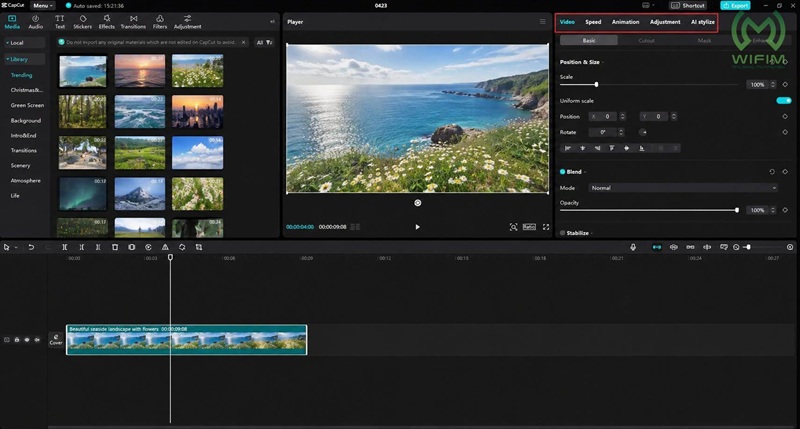Image resolution: width=800 pixels, height=429 pixels.
Task: Open the Stickers panel
Action: coord(83,22)
